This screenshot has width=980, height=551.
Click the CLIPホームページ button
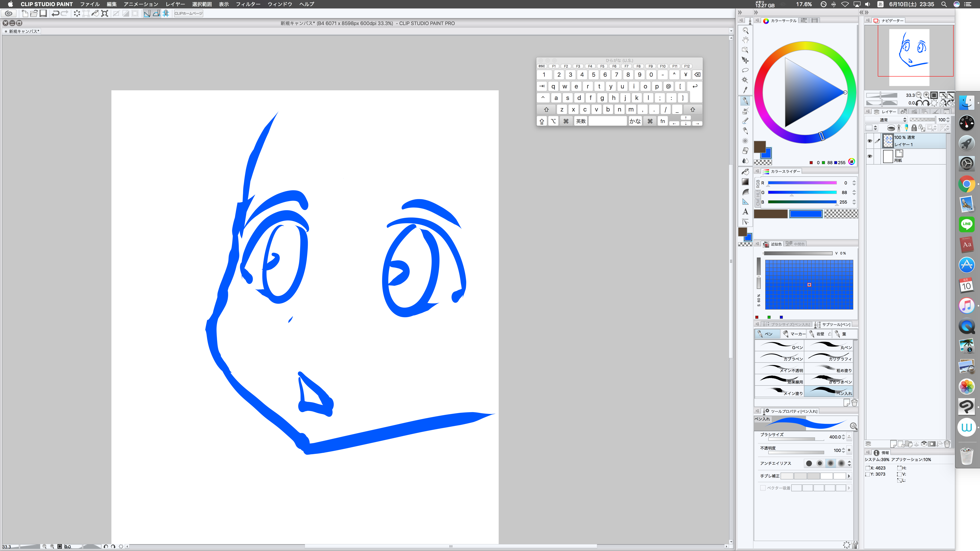[x=188, y=13]
